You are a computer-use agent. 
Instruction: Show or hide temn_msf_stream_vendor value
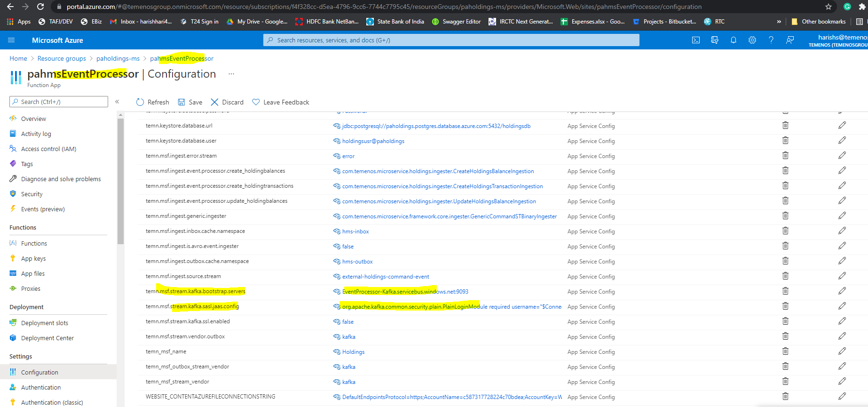coord(337,382)
